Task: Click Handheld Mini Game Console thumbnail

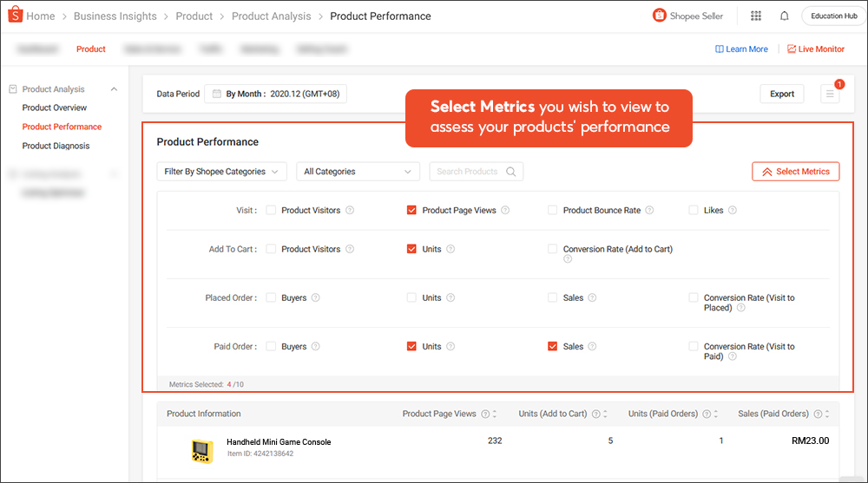Action: click(x=202, y=451)
